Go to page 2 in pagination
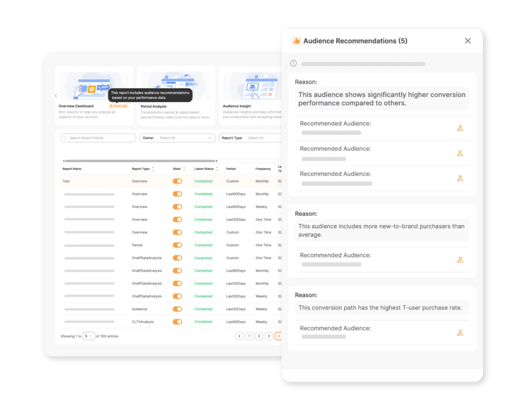Viewport: 532px width, 407px height. pyautogui.click(x=259, y=336)
